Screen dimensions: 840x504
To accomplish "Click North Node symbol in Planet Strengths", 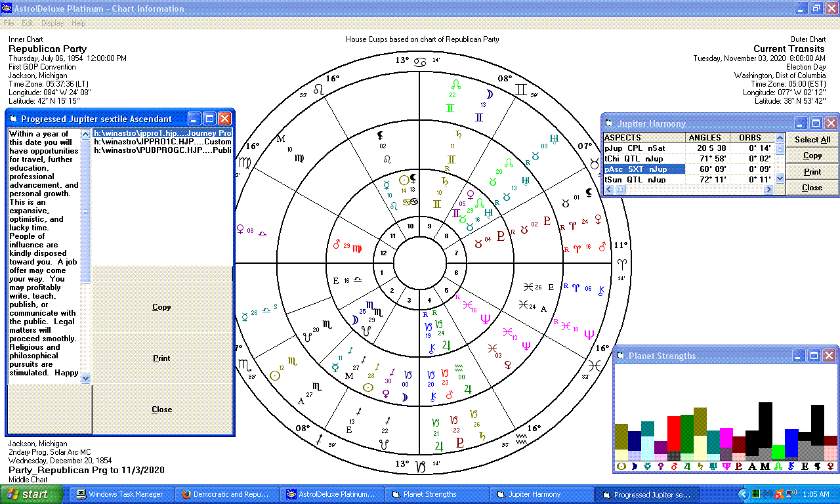I will (x=778, y=467).
